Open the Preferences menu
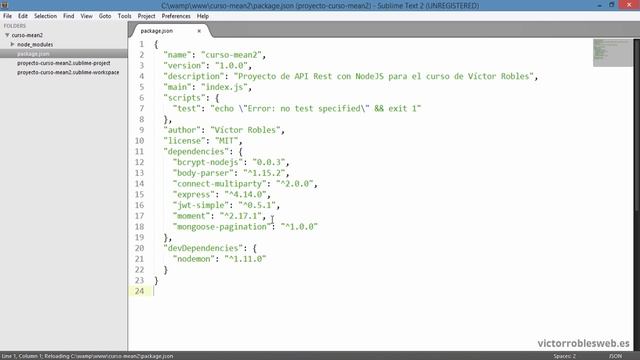The width and height of the screenshot is (640, 360). (176, 16)
